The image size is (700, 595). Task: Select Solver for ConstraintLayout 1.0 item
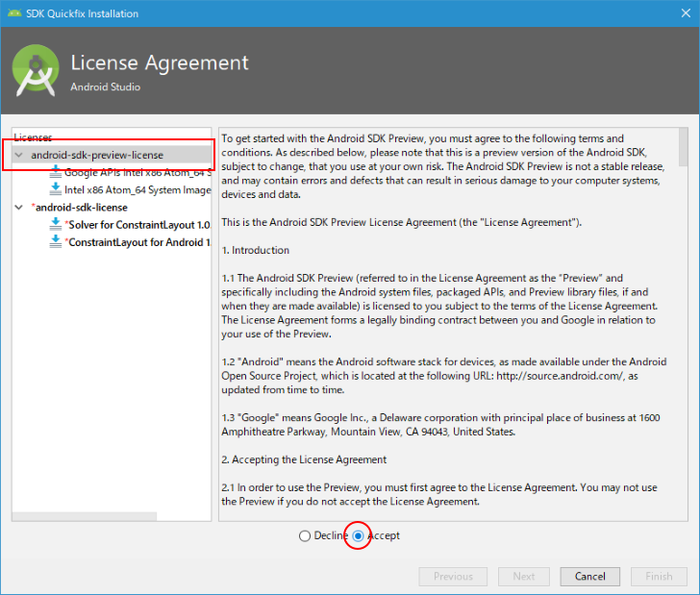pos(137,225)
